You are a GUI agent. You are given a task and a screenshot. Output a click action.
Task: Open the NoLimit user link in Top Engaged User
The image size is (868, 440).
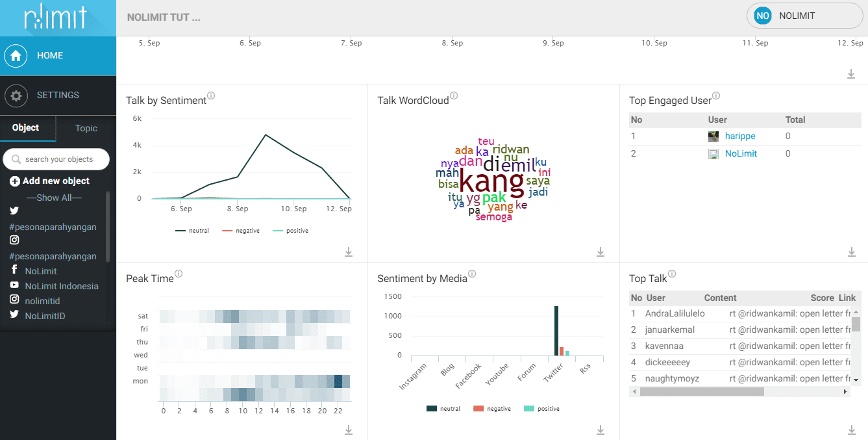pyautogui.click(x=741, y=154)
